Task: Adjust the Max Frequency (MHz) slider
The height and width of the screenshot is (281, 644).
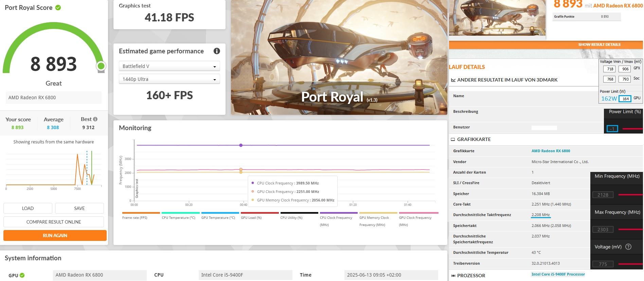Action: pos(631,229)
